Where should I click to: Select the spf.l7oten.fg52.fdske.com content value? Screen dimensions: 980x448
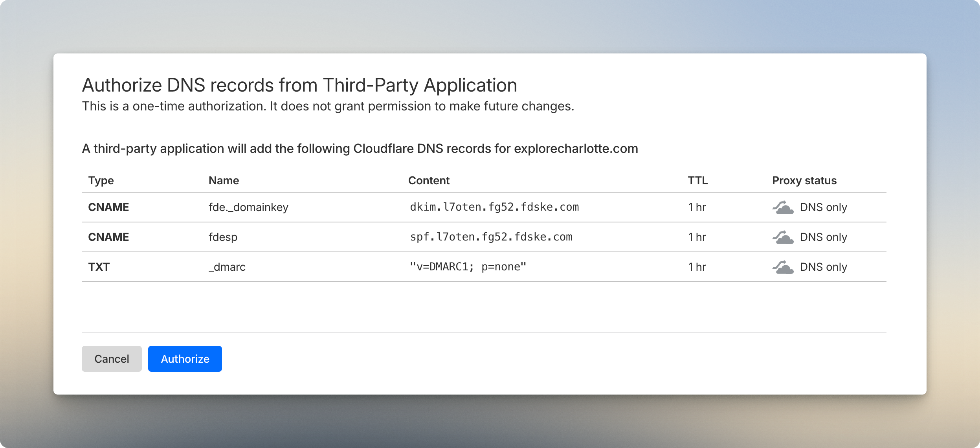click(x=491, y=237)
